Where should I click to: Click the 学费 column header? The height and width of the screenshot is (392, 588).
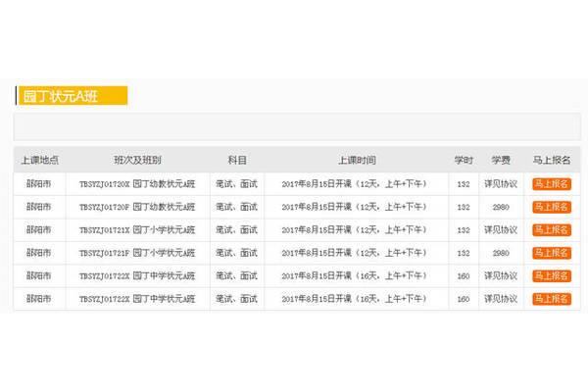coord(501,160)
